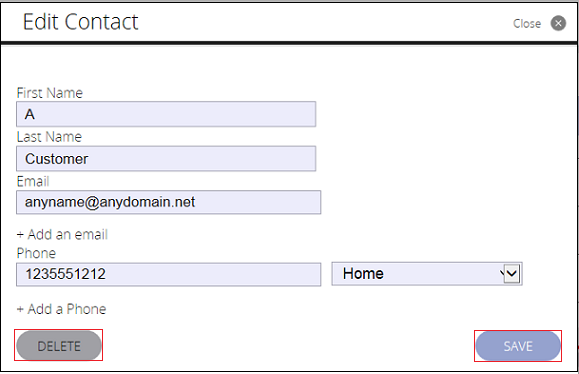This screenshot has height=374, width=579.
Task: Click the '+ Add an email' link
Action: click(x=62, y=234)
